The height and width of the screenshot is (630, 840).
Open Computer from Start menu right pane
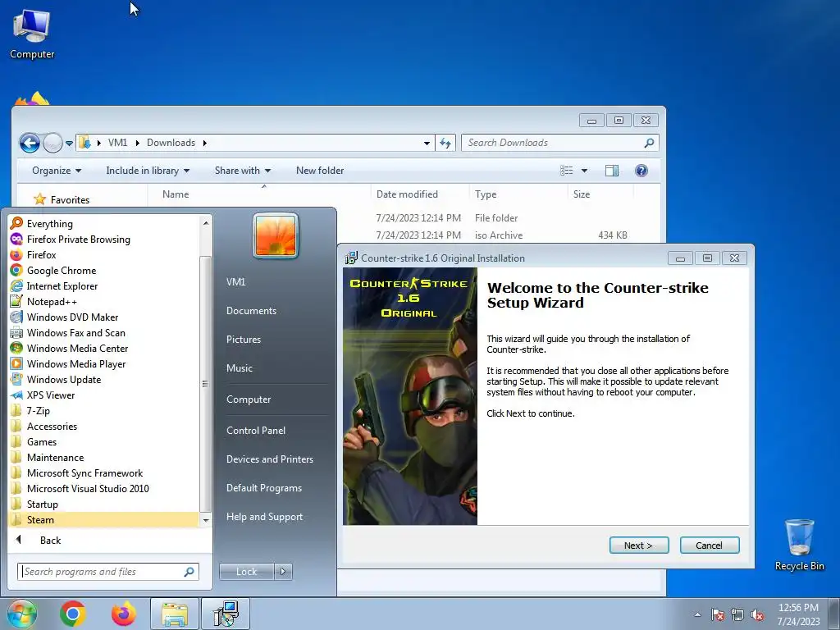coord(249,399)
